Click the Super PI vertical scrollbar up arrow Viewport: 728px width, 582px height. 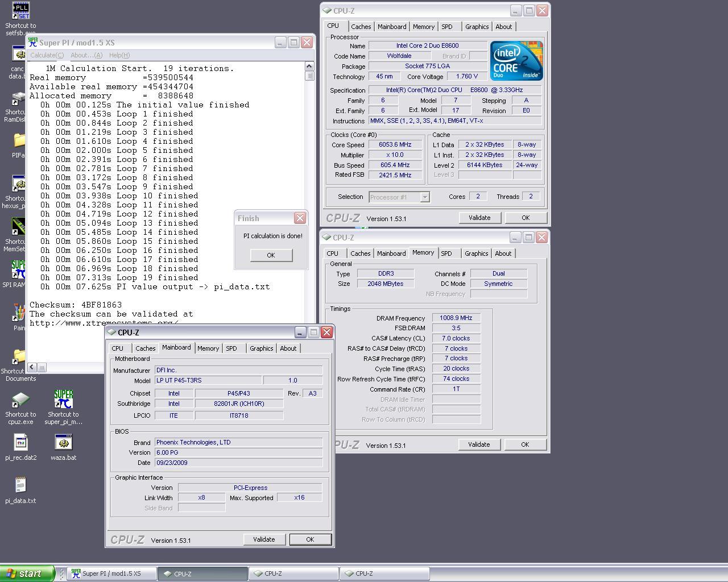click(x=309, y=66)
